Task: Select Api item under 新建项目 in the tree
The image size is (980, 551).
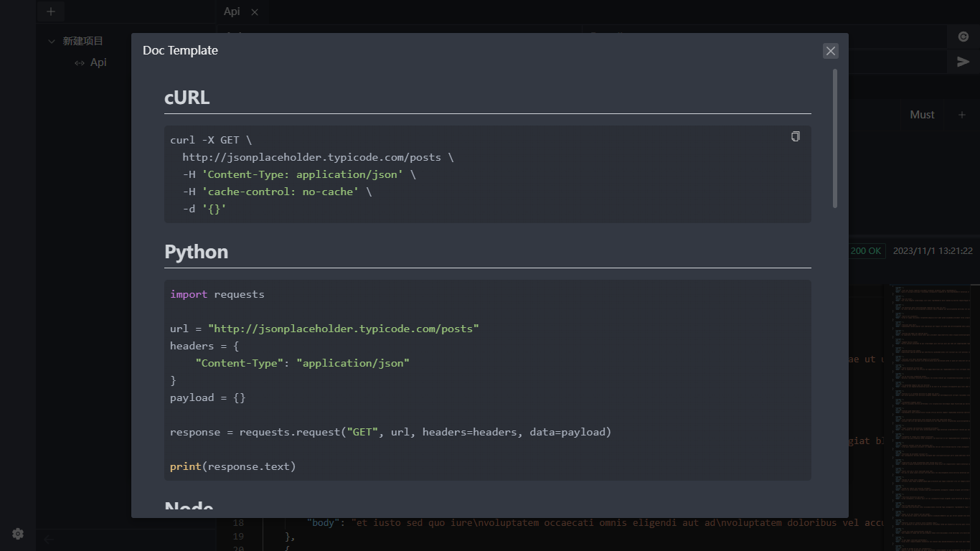Action: (x=98, y=62)
